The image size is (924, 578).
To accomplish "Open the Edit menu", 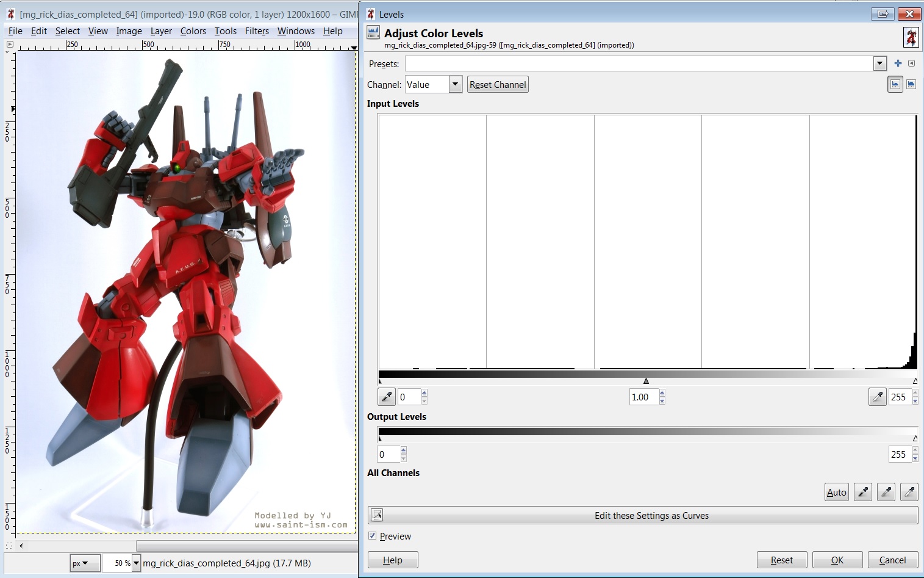I will pos(39,31).
